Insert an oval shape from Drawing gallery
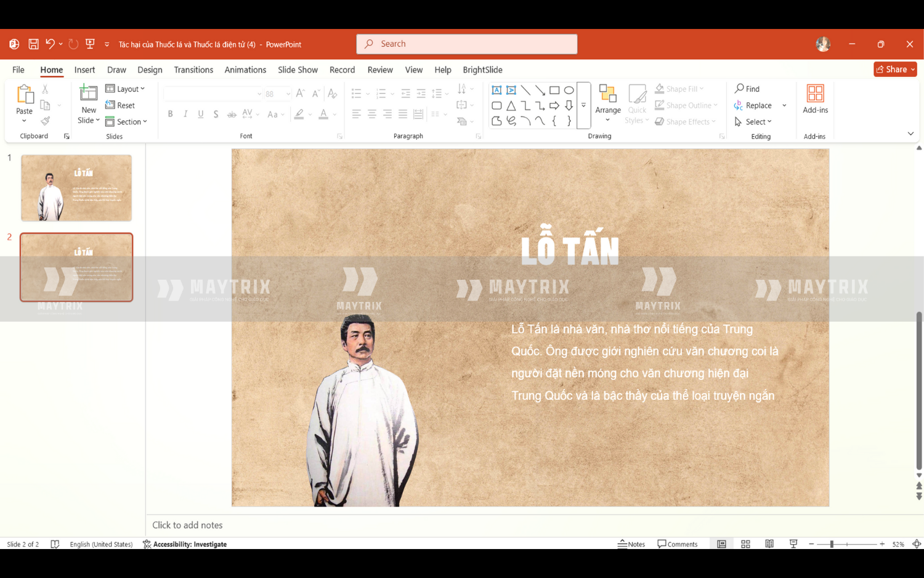 (x=568, y=90)
